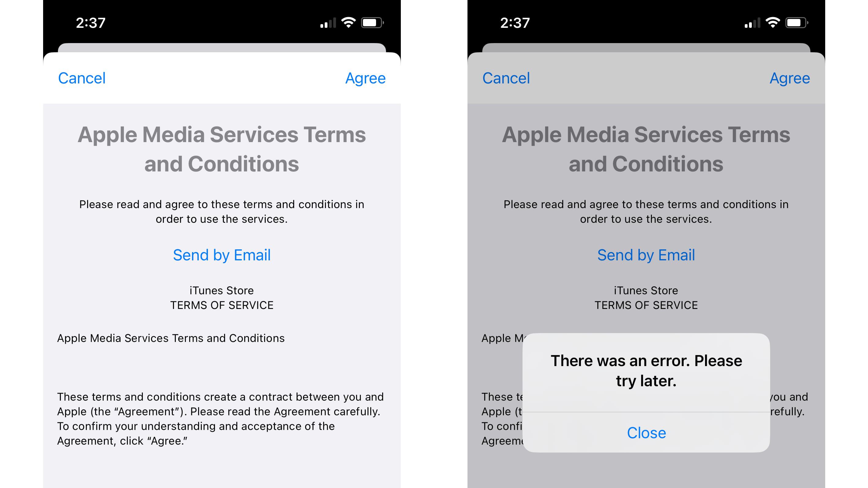Tap the Send by Email link left screen
Screen dimensions: 868x488
[221, 255]
